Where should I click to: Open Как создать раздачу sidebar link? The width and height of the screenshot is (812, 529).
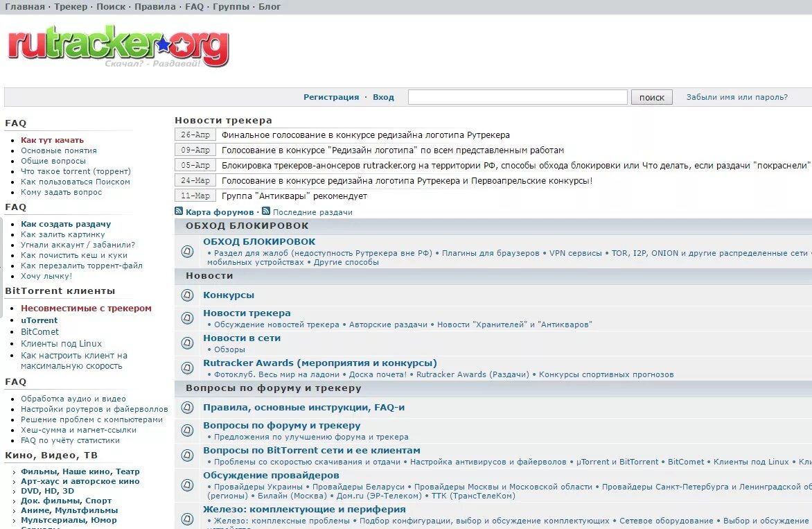click(x=66, y=224)
